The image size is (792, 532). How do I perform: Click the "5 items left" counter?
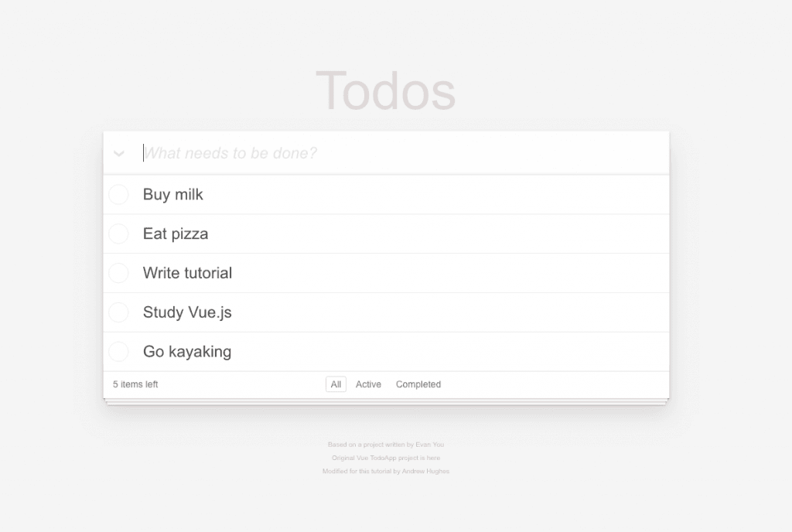(x=135, y=384)
